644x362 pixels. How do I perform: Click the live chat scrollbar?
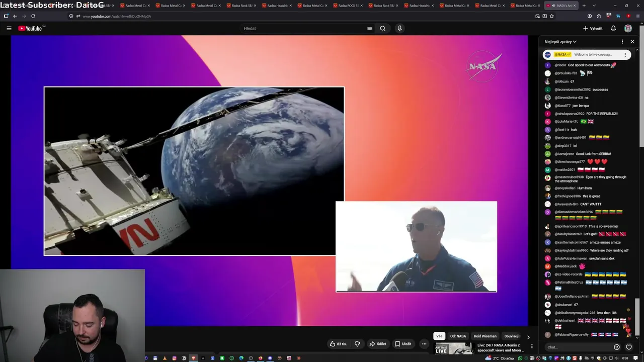coord(637,316)
